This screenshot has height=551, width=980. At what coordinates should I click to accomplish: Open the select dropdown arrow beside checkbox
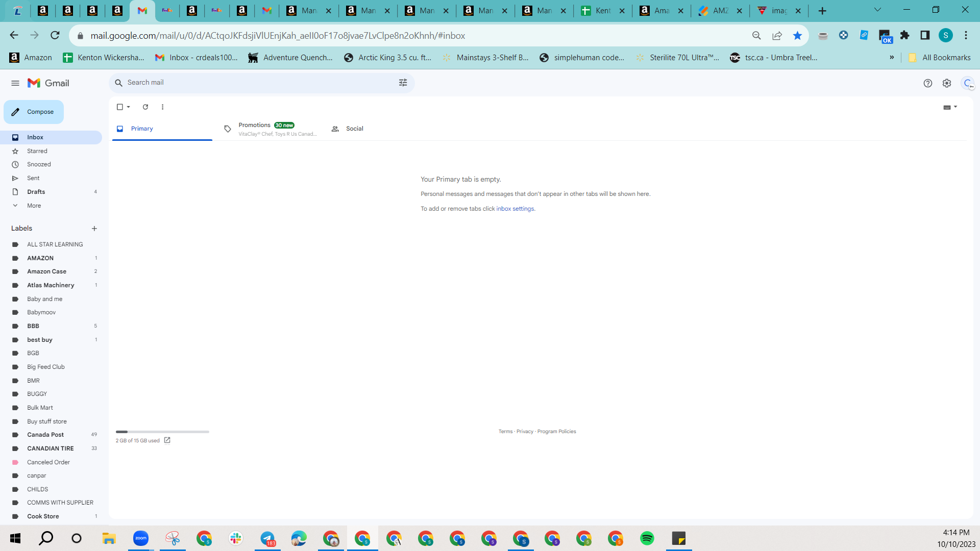click(x=129, y=107)
